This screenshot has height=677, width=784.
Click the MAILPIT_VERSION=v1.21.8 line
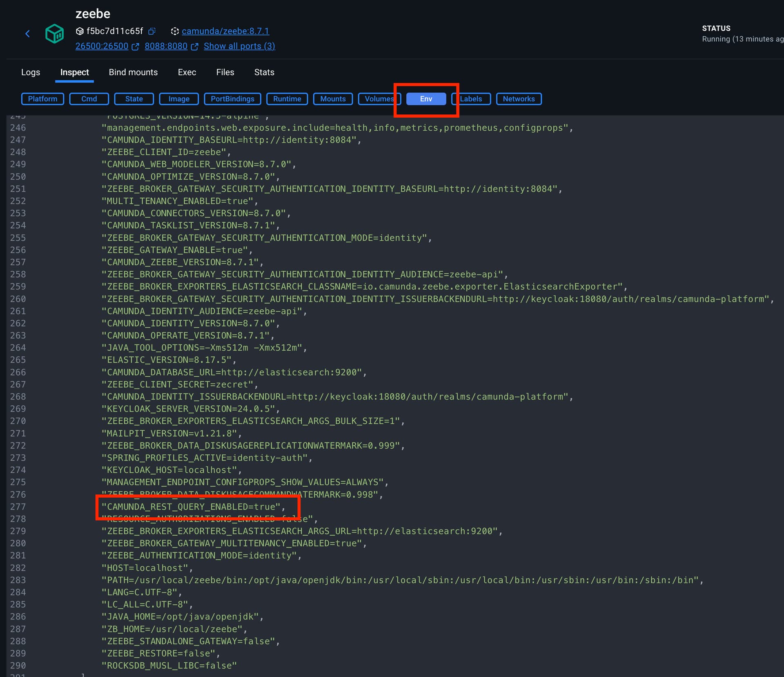(x=171, y=433)
